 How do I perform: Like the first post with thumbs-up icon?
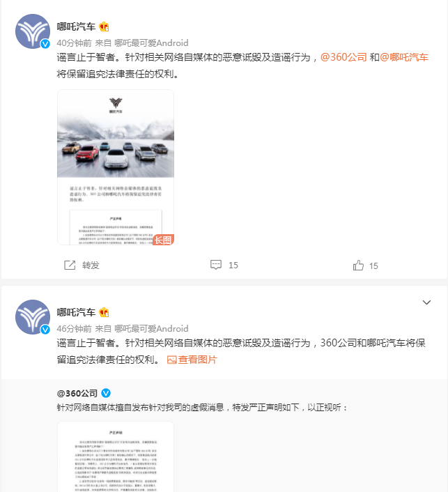(358, 266)
